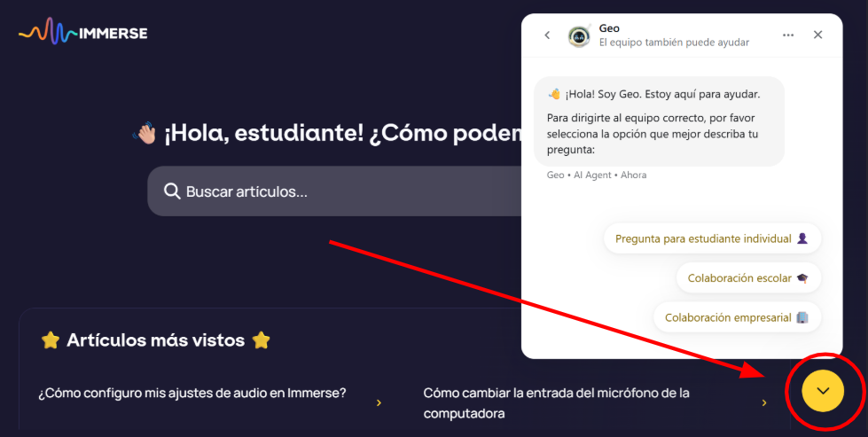Screen dimensions: 868x437
Task: Go back using chat back arrow
Action: [x=547, y=35]
